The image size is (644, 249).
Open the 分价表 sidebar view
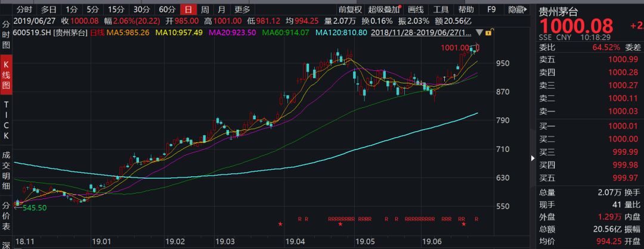coord(6,216)
